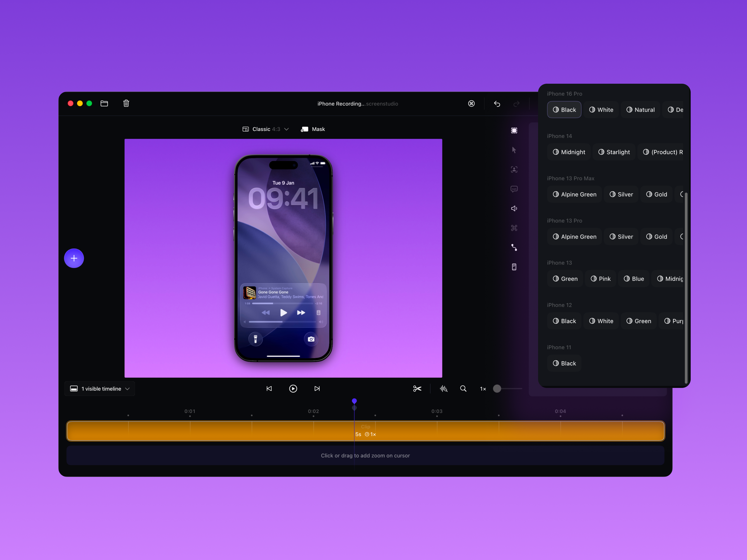
Task: Open the keyboard shortcuts command icon
Action: click(472, 104)
